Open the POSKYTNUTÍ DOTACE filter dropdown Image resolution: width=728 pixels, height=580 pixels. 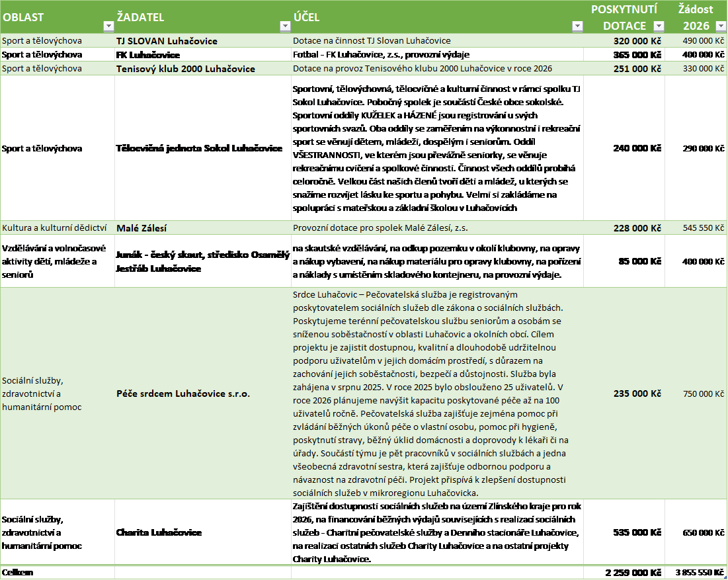click(x=658, y=26)
